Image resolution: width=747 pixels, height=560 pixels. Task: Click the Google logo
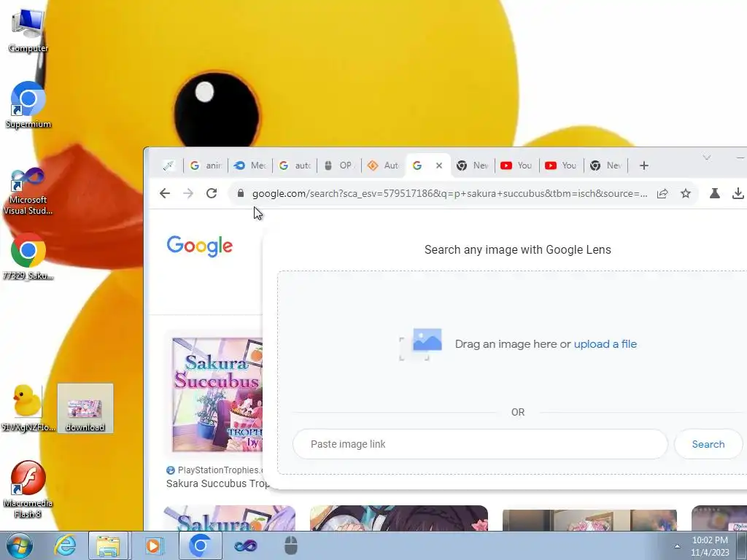200,246
